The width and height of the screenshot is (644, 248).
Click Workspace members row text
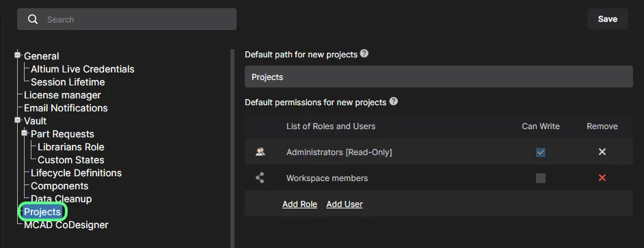point(327,178)
